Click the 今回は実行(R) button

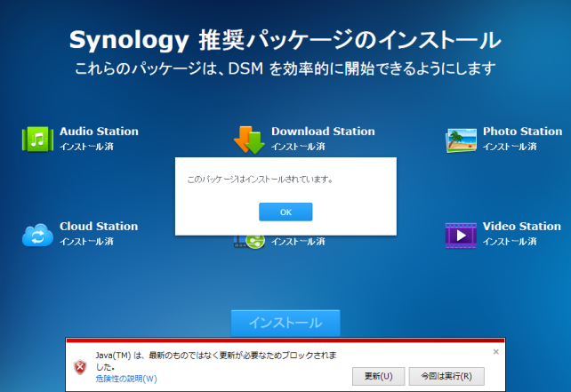[446, 376]
